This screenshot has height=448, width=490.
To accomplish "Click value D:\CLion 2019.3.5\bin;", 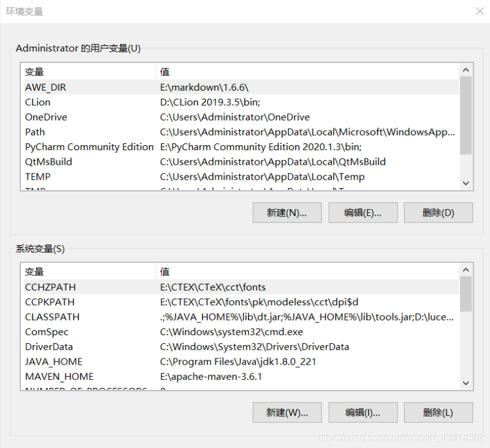I will click(x=210, y=102).
